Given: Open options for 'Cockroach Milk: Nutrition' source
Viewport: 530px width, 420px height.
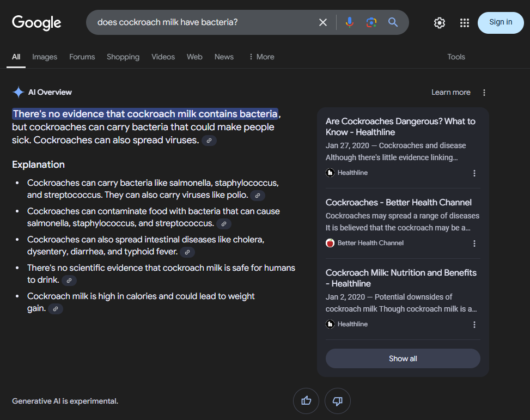Looking at the screenshot, I should [x=474, y=325].
